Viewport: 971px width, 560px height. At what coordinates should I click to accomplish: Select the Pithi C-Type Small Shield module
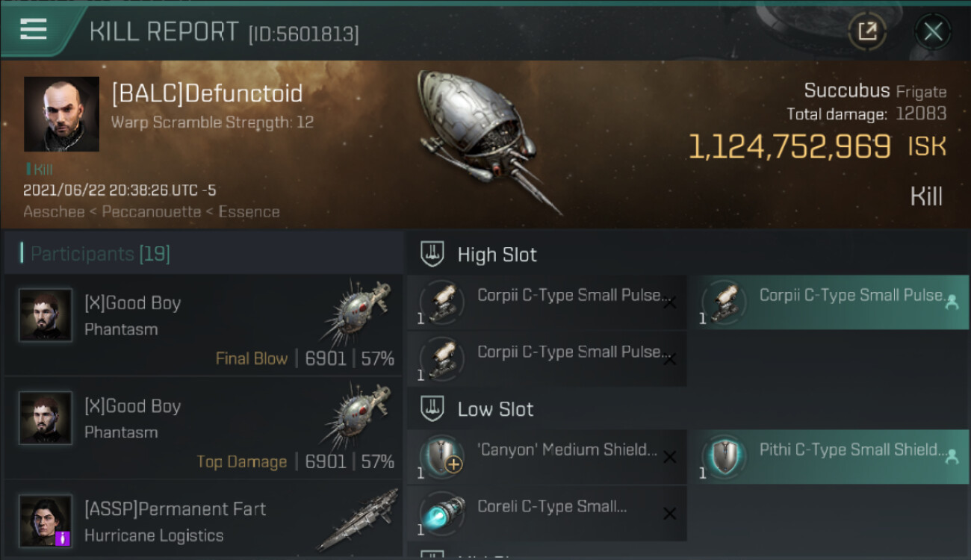829,457
